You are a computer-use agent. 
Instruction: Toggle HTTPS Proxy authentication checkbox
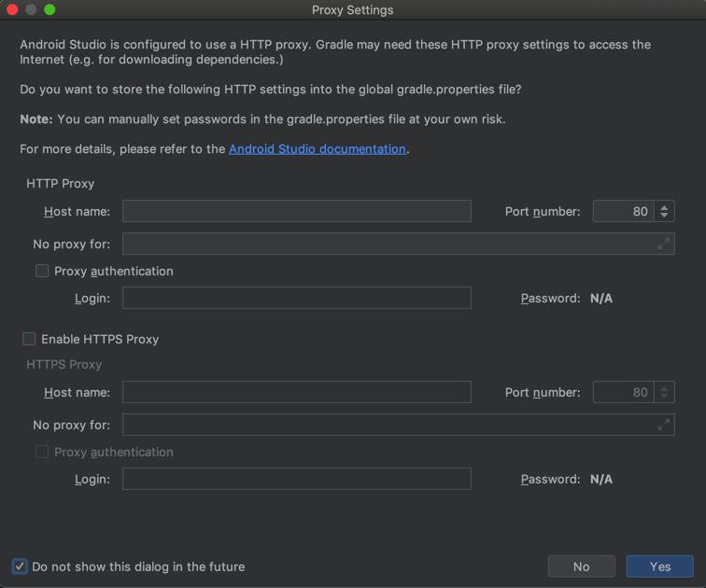[42, 452]
